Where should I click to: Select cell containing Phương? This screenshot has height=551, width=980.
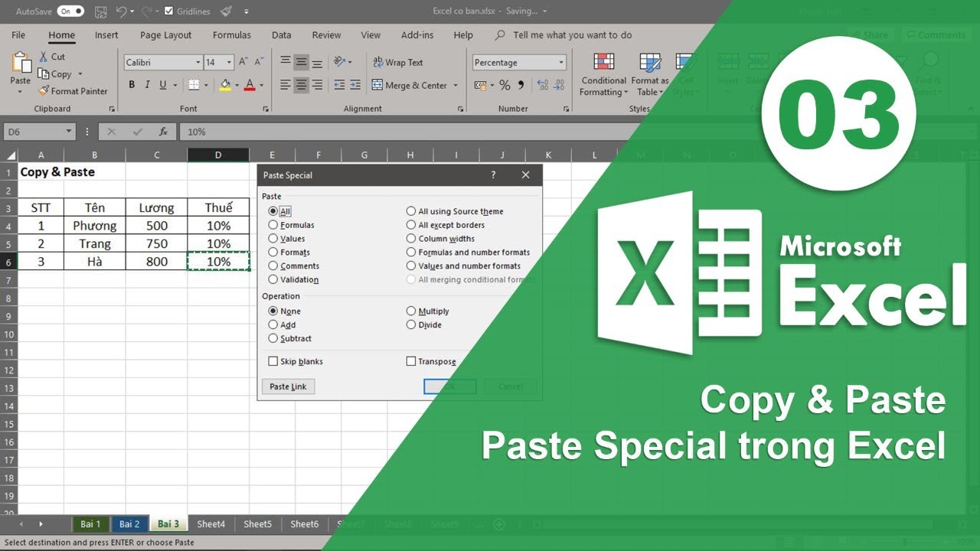coord(95,226)
